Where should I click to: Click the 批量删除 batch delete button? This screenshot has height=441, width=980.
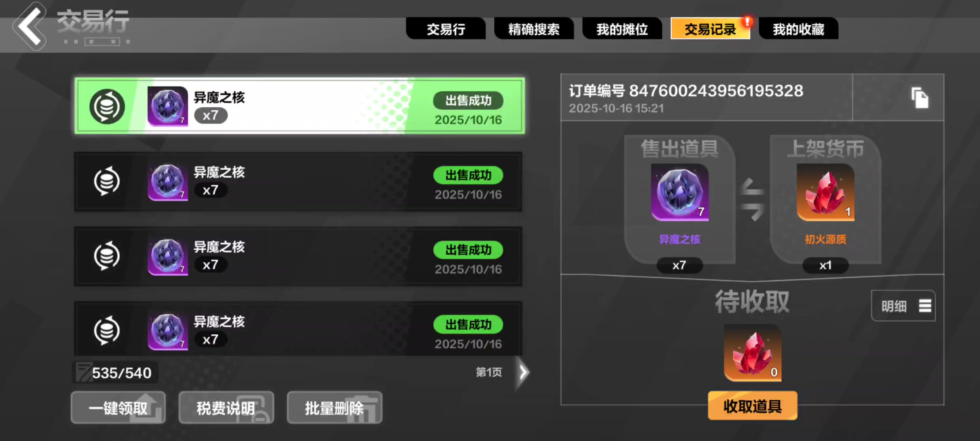click(x=334, y=407)
